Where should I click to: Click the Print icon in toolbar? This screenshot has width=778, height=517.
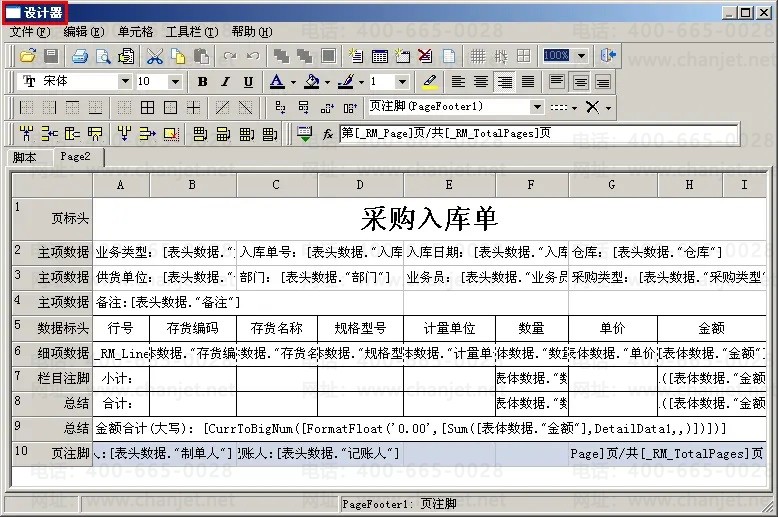[x=79, y=56]
